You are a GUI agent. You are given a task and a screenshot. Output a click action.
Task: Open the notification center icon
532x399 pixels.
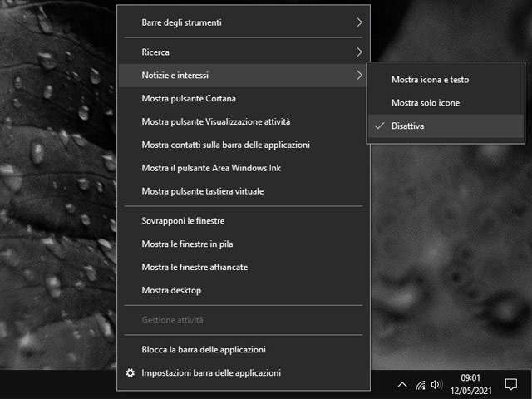(x=511, y=385)
